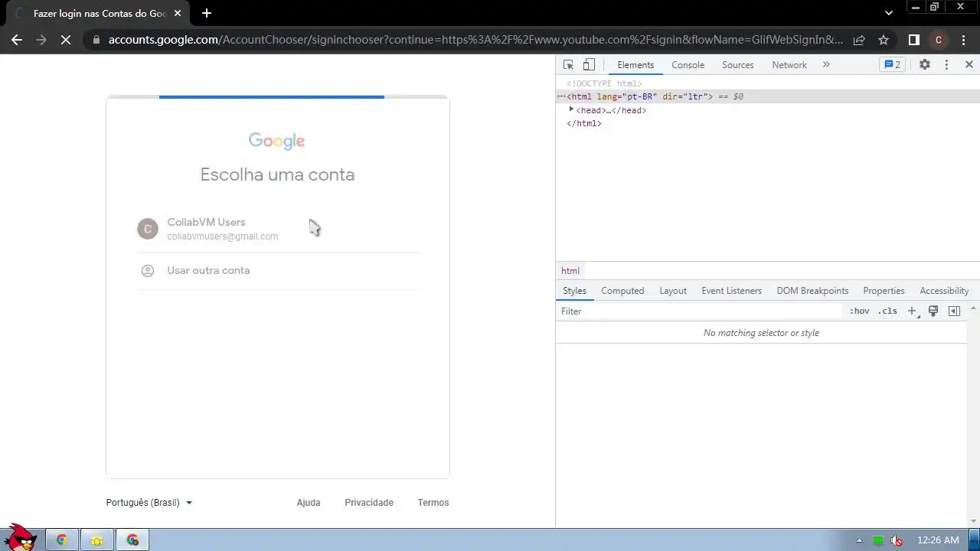The width and height of the screenshot is (980, 551).
Task: Open the first Chrome taskbar button
Action: point(62,540)
